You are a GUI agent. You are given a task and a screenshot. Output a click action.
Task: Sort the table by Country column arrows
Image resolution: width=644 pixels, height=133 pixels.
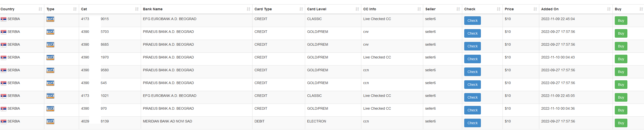tap(40, 9)
